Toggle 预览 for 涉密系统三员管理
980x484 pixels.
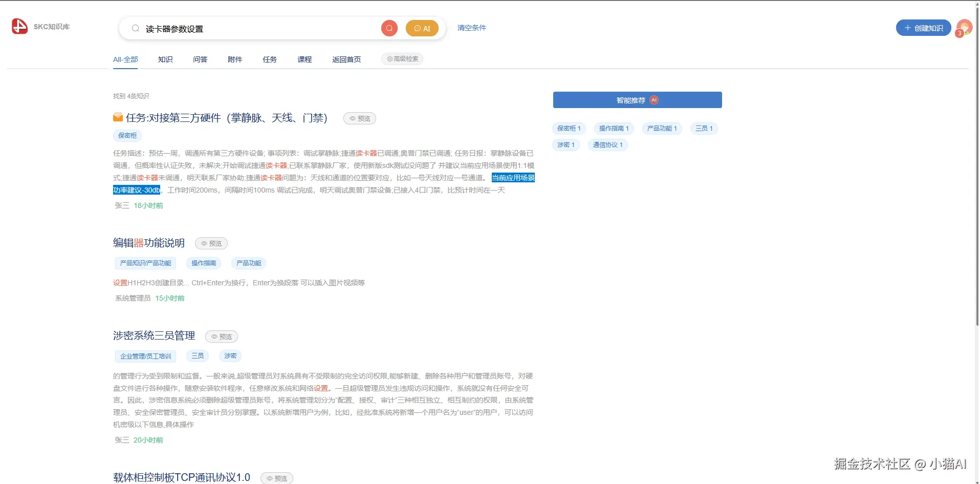coord(221,336)
